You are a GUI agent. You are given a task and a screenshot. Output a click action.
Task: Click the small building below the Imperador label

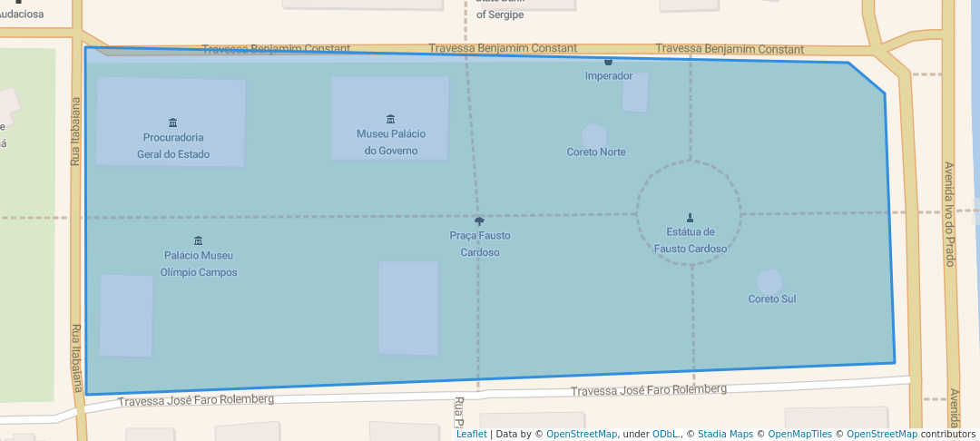[x=635, y=93]
